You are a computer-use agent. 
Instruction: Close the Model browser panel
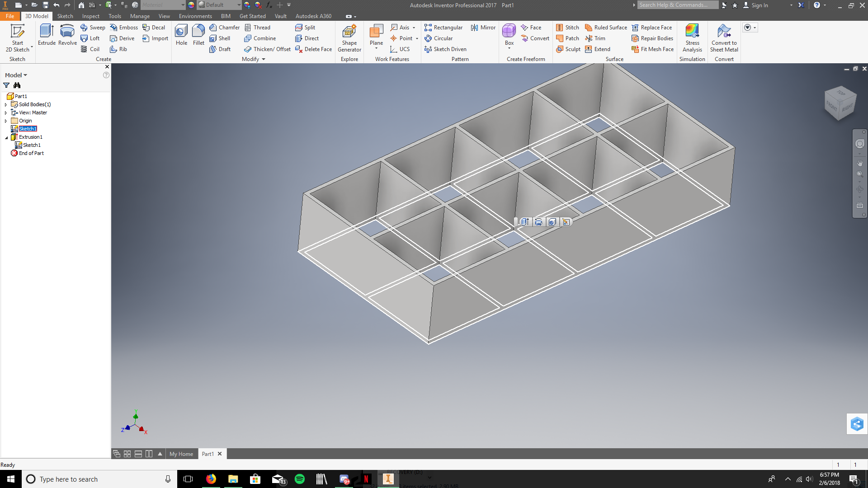107,67
